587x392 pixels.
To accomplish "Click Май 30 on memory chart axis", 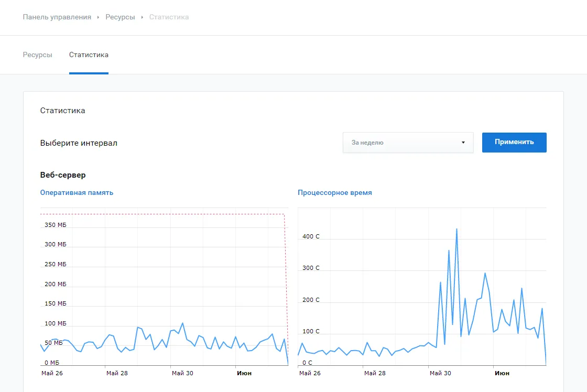I will point(183,373).
